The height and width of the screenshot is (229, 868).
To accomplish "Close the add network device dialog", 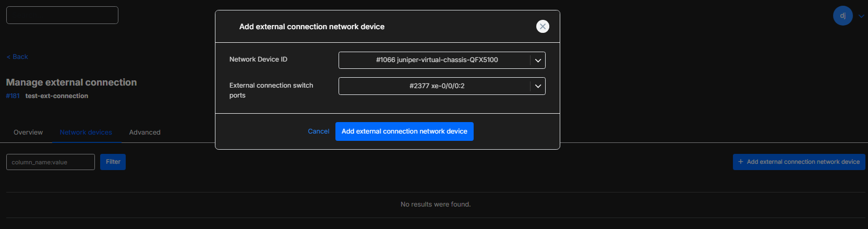I will tap(542, 27).
